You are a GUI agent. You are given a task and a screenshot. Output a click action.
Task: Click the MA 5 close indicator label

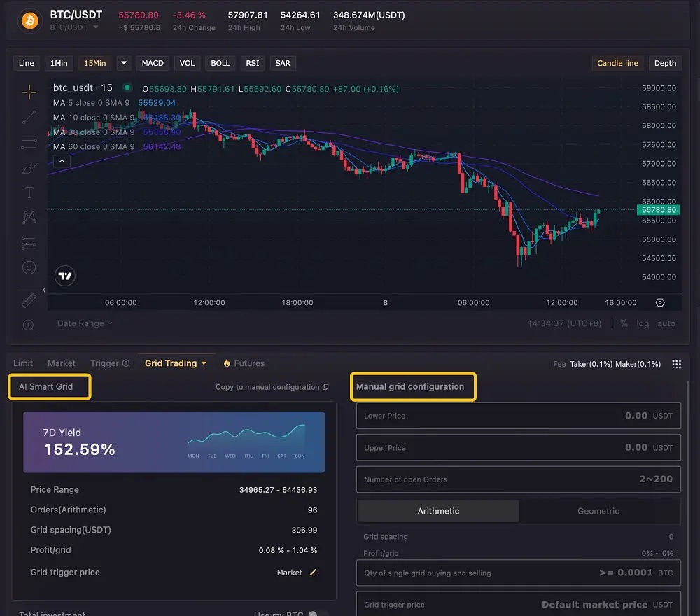coord(91,103)
